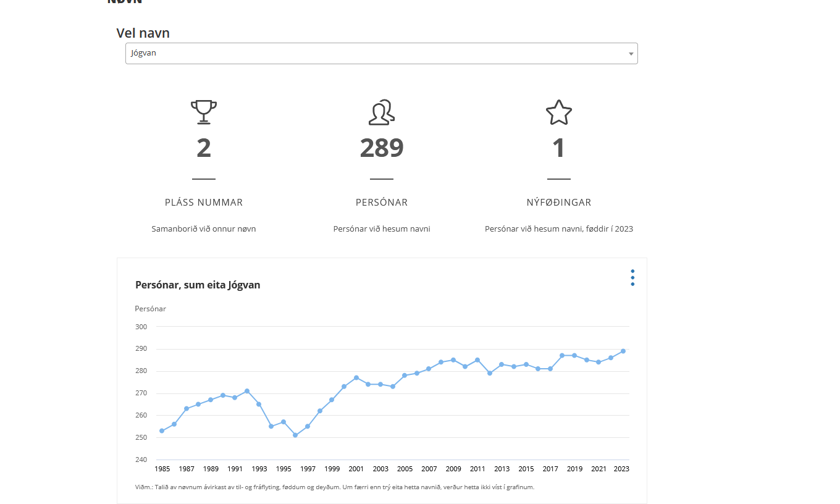Click the PERSÓNAR label
The width and height of the screenshot is (840, 504).
382,203
